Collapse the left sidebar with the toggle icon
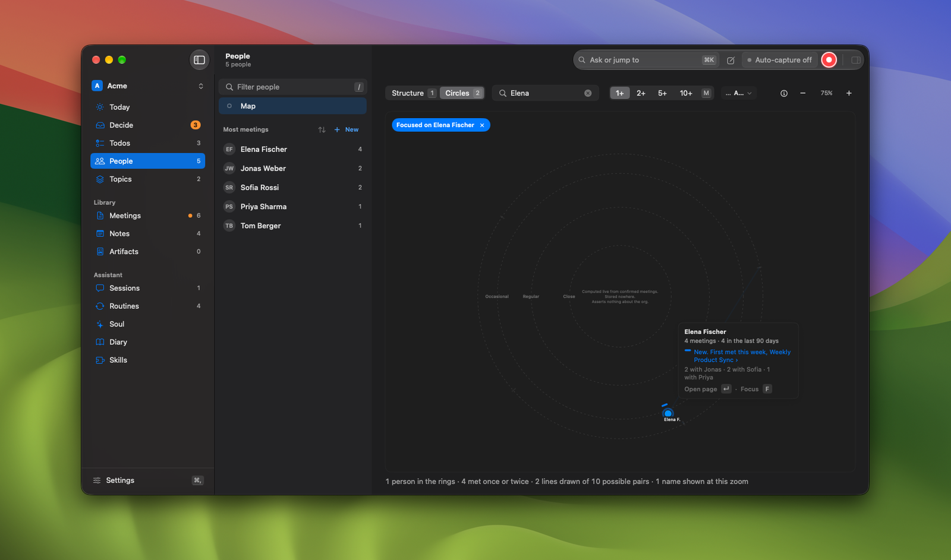The width and height of the screenshot is (951, 560). coord(200,60)
